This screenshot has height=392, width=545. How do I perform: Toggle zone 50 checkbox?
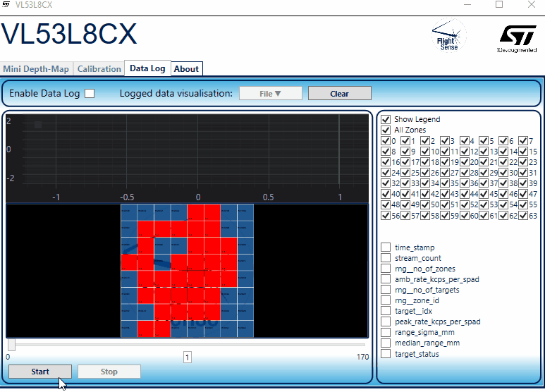pos(425,204)
